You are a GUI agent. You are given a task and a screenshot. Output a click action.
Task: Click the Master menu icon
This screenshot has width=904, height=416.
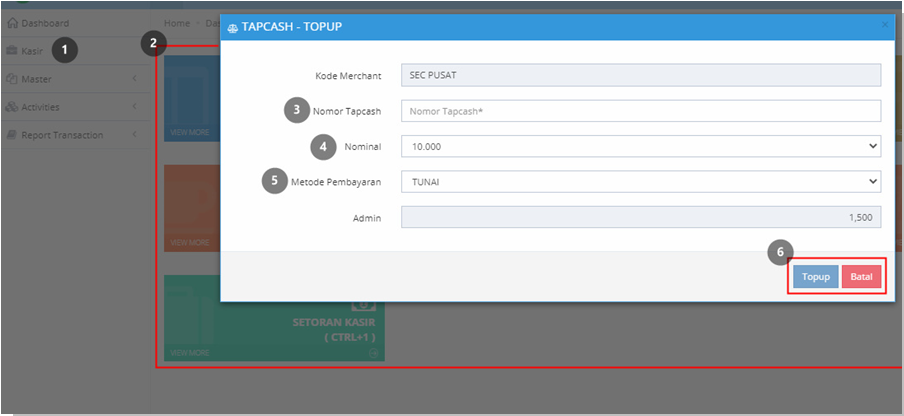pyautogui.click(x=12, y=79)
